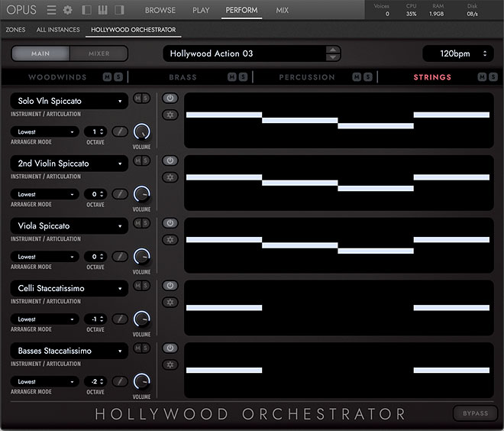The height and width of the screenshot is (431, 504).
Task: Adjust volume knob for Basses Staccatissimo
Action: tap(142, 381)
